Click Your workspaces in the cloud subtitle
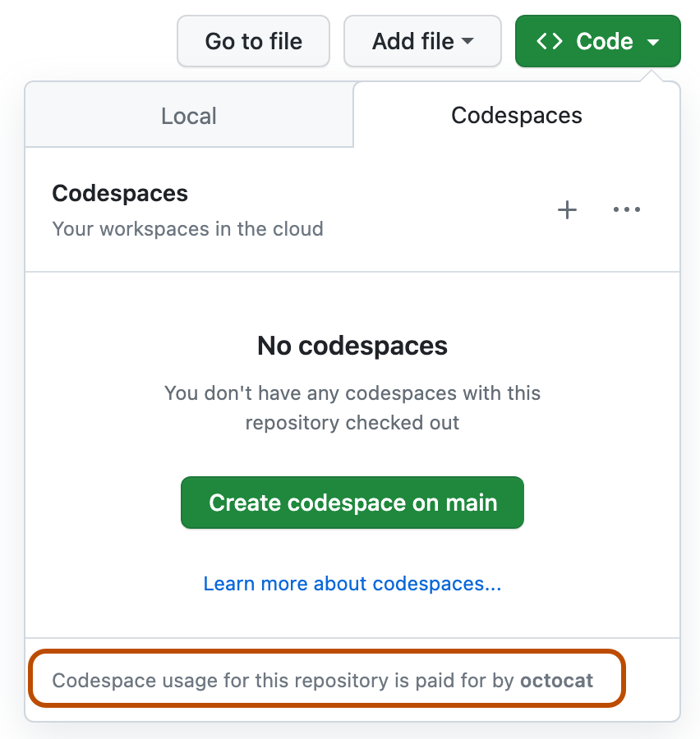Viewport: 700px width, 739px height. [x=187, y=229]
